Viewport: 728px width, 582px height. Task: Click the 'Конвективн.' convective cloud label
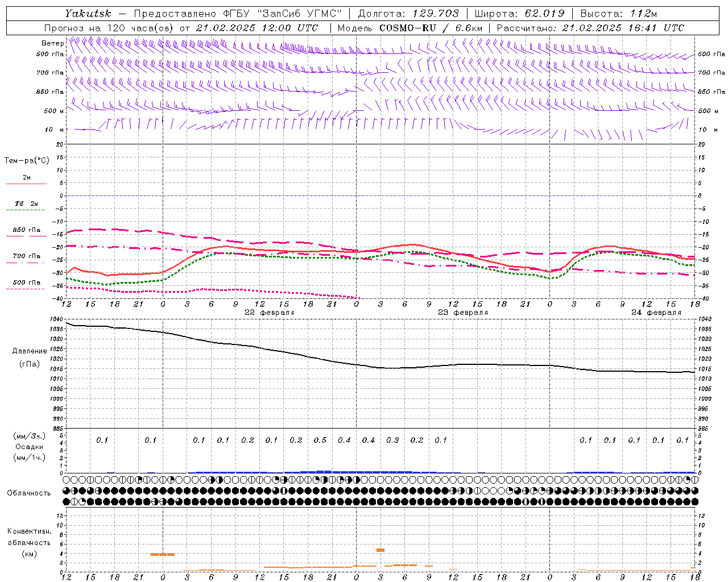[29, 531]
